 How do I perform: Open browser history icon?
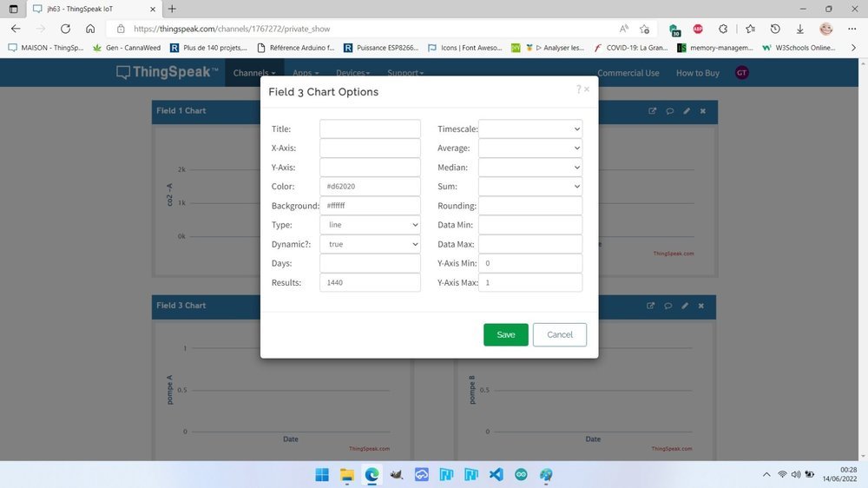pos(775,29)
